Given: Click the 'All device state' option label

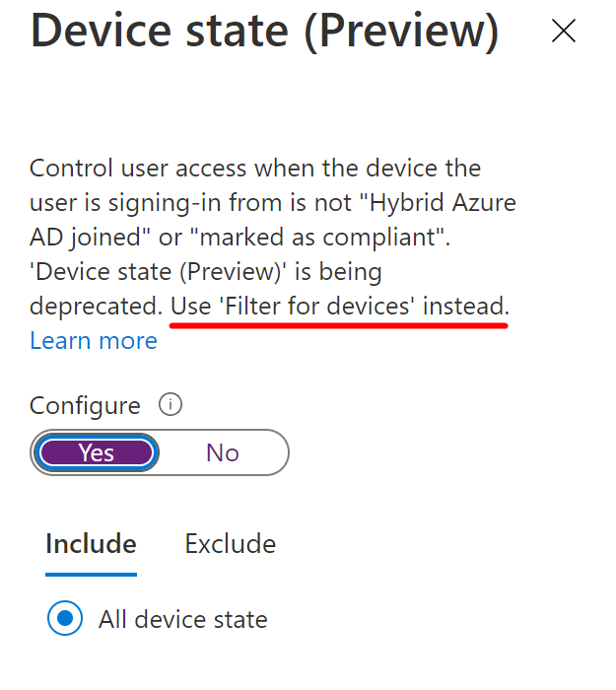Looking at the screenshot, I should pos(182,620).
